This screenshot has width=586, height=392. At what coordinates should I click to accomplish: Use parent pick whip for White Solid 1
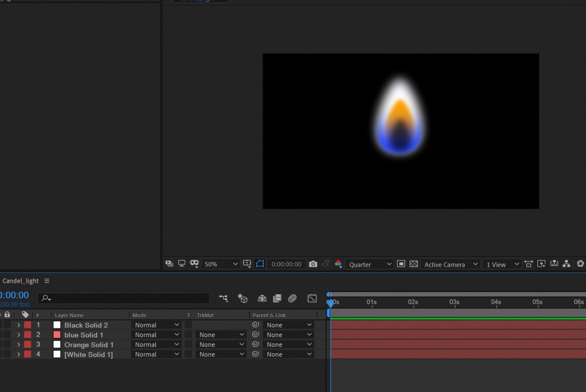[x=256, y=354]
